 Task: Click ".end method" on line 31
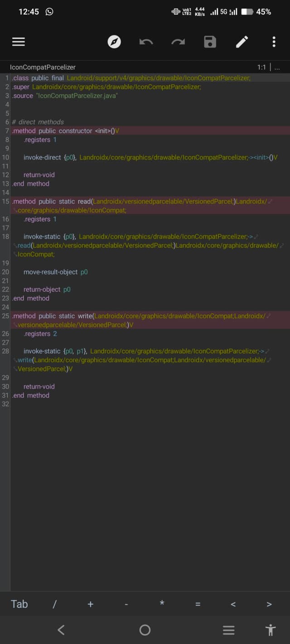(31, 395)
